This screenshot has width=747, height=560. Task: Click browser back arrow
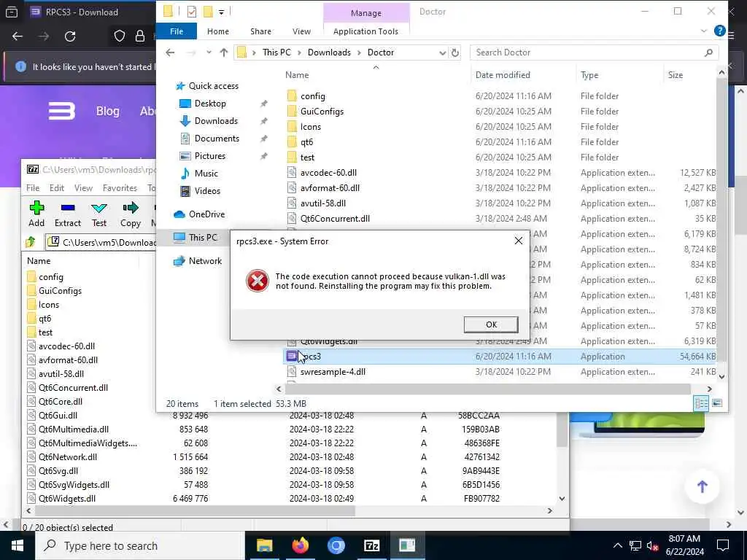point(18,36)
